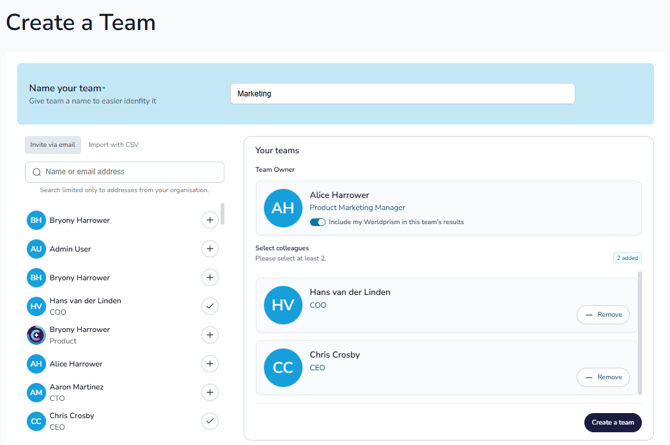Click the Product Marketing Manager title text
The width and height of the screenshot is (670, 445).
(x=357, y=207)
